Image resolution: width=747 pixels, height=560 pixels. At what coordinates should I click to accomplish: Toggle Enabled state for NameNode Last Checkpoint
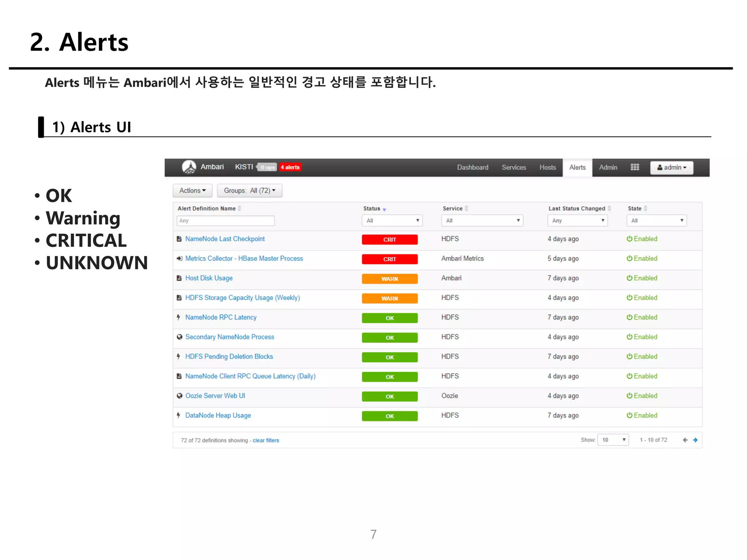point(642,239)
